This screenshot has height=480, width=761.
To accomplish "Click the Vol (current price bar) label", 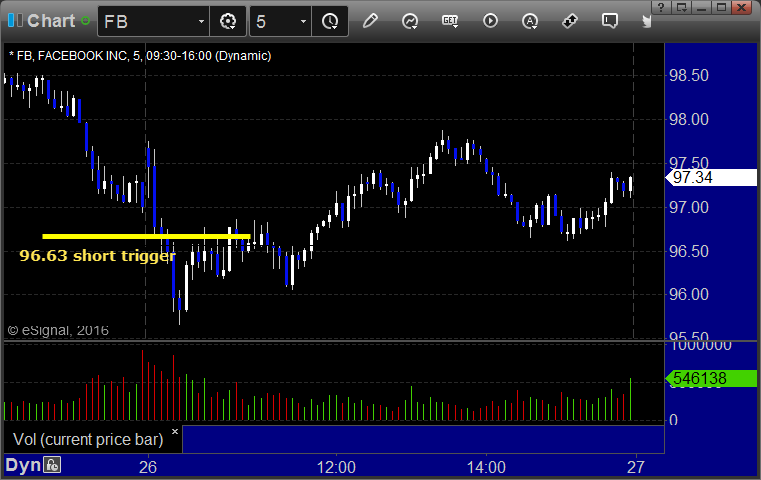I will 88,440.
